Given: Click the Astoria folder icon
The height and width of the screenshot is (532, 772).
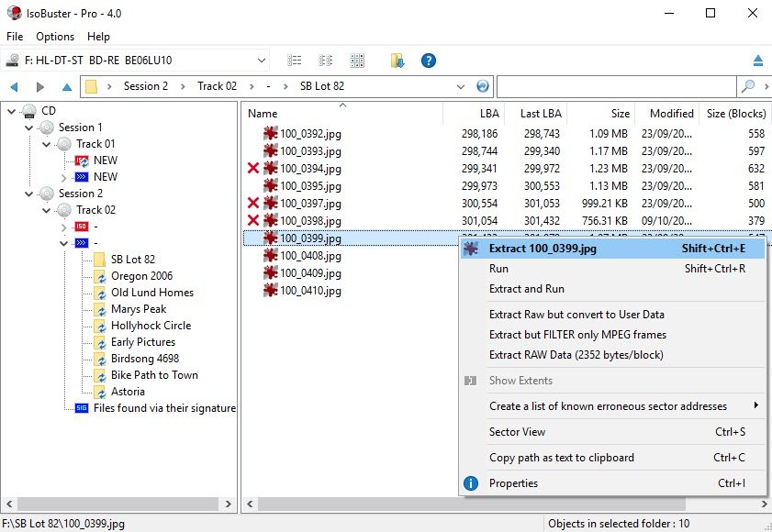Looking at the screenshot, I should [100, 392].
